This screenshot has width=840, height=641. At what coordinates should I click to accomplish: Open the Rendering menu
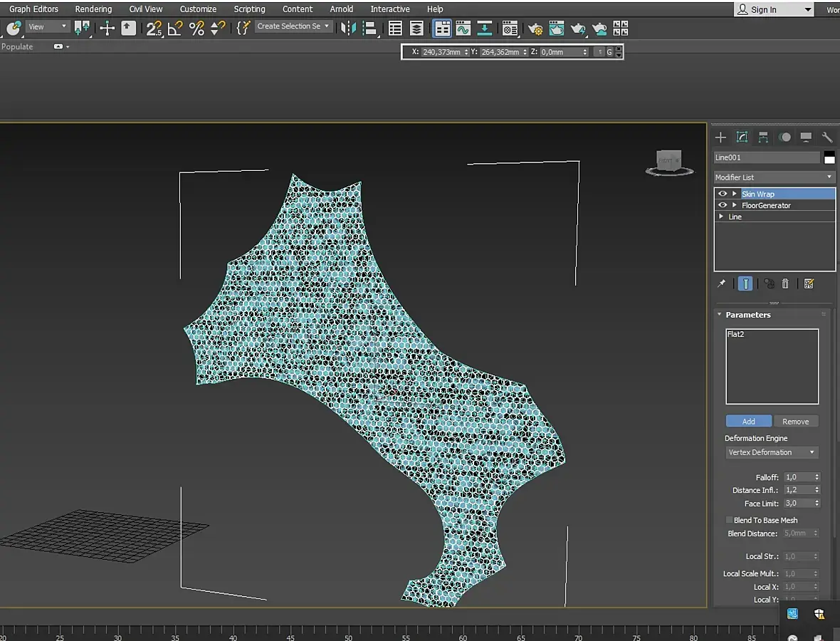[x=93, y=9]
